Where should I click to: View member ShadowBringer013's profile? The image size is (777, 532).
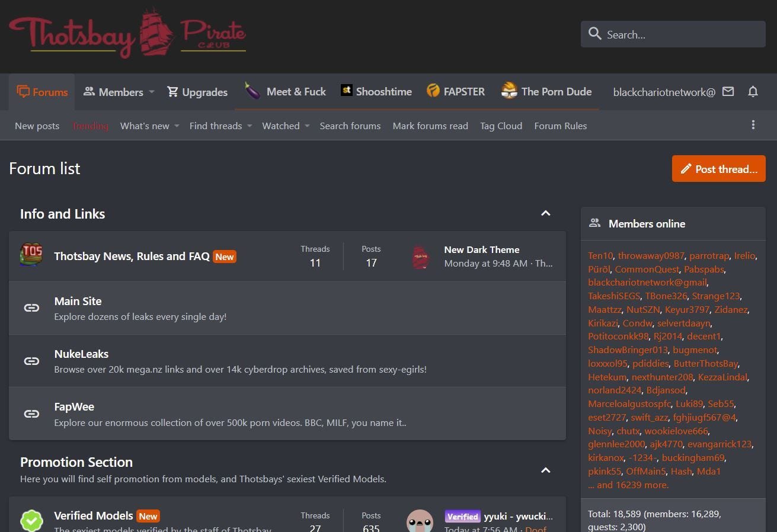click(x=628, y=350)
